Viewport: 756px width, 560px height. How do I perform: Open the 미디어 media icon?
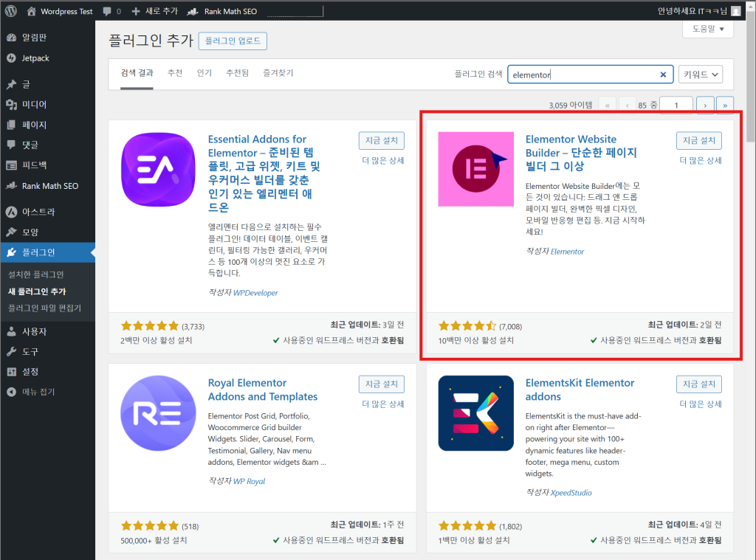coord(12,105)
